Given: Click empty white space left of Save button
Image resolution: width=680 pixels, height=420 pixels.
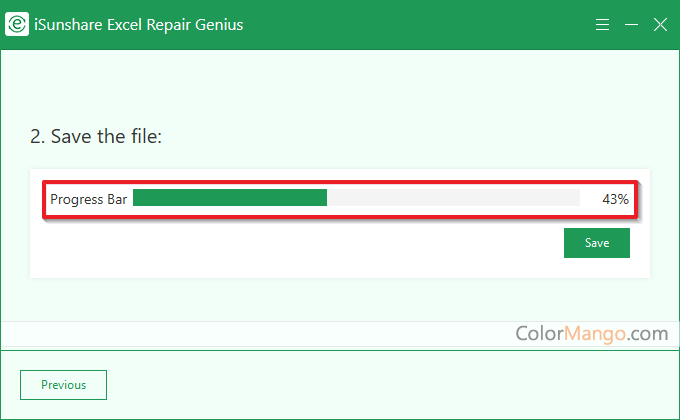Looking at the screenshot, I should click(300, 244).
